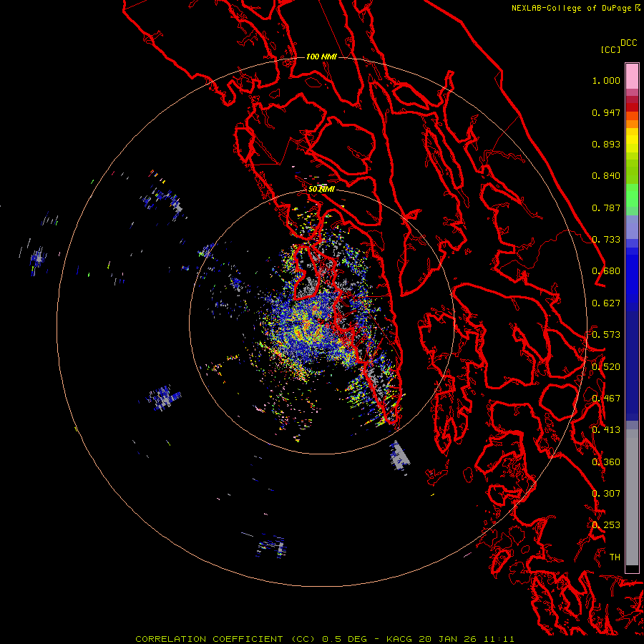Screen dimensions: 644x644
Task: Click the 0.680 color scale value
Action: 606,271
